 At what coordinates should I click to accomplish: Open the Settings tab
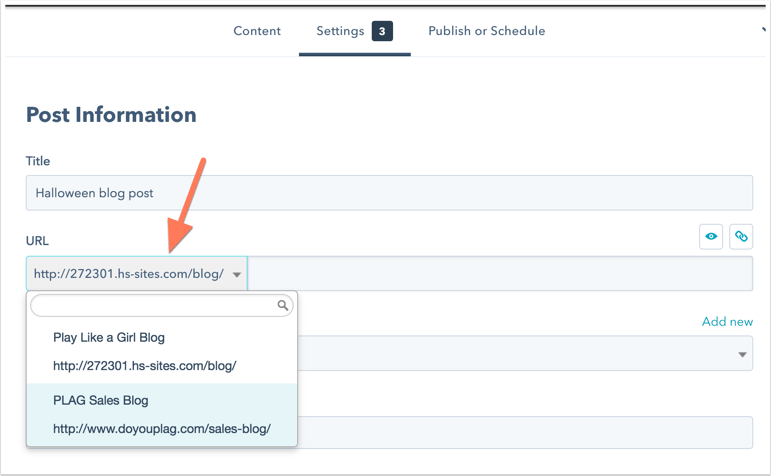[x=340, y=31]
